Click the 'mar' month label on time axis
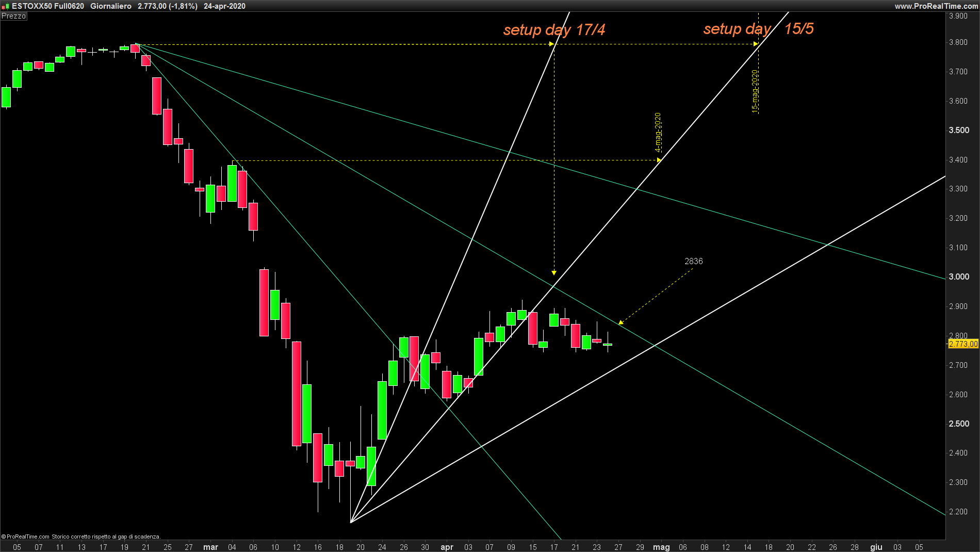 [x=210, y=547]
